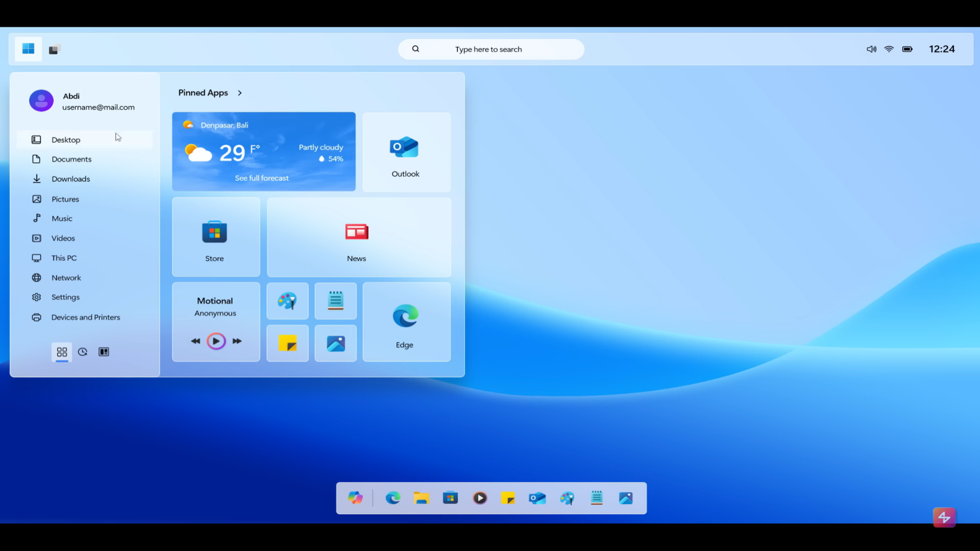Open the Microsoft Store tile
980x551 pixels.
(x=215, y=237)
